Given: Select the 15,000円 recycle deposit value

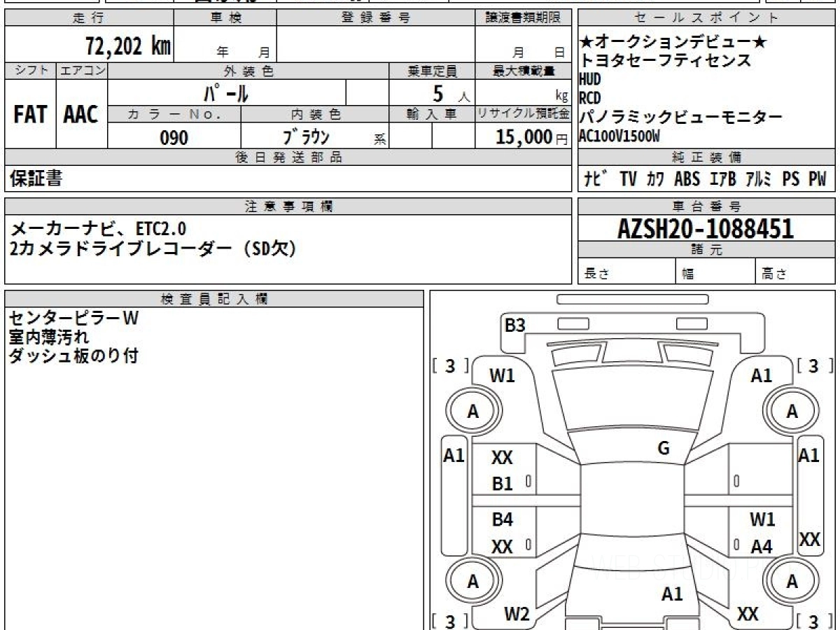Looking at the screenshot, I should click(531, 137).
